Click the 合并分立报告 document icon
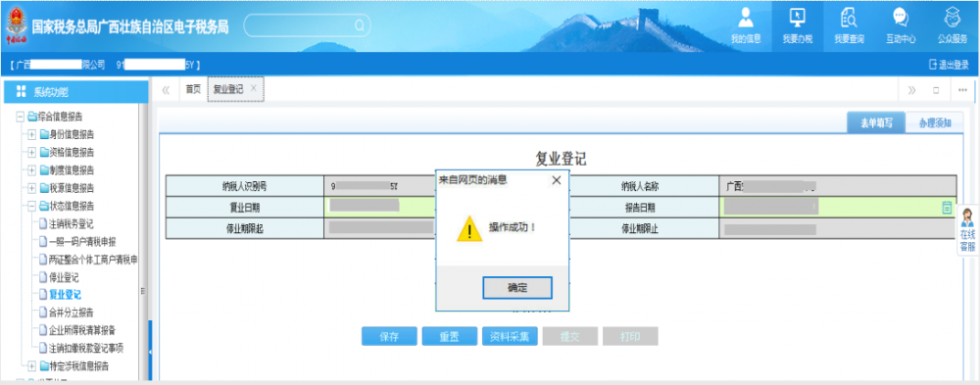Screen dimensions: 980x385 coord(42,312)
